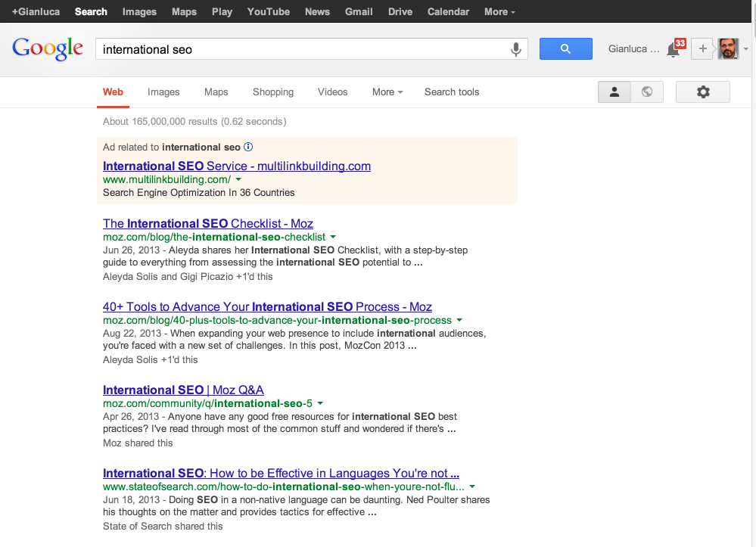Viewport: 756px width, 547px height.
Task: Open green arrow beside international-seo-checklist URL
Action: pyautogui.click(x=333, y=238)
